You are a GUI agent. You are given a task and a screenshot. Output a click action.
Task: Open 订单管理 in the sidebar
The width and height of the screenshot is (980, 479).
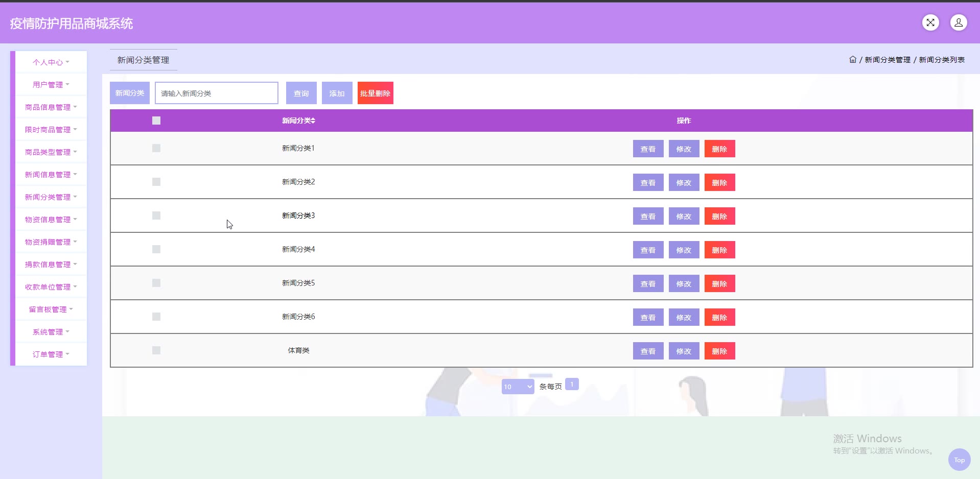coord(51,354)
